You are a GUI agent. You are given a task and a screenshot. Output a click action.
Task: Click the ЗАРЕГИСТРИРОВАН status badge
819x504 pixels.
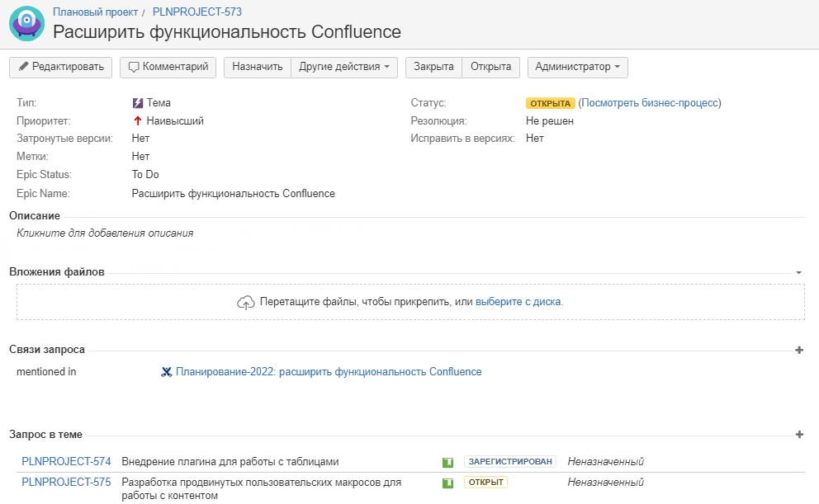[x=509, y=462]
